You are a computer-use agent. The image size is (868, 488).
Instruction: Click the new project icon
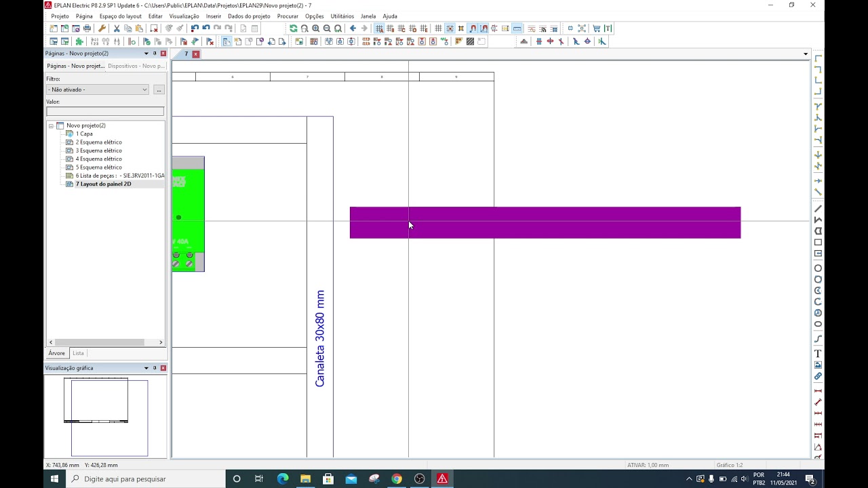[x=54, y=28]
